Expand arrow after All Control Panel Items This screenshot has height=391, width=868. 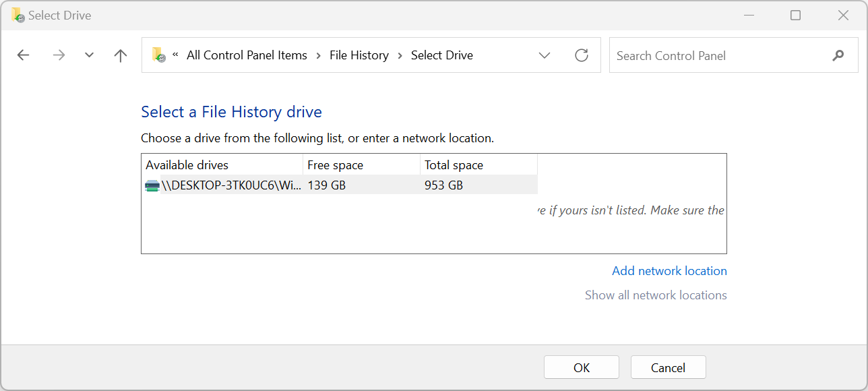point(318,55)
